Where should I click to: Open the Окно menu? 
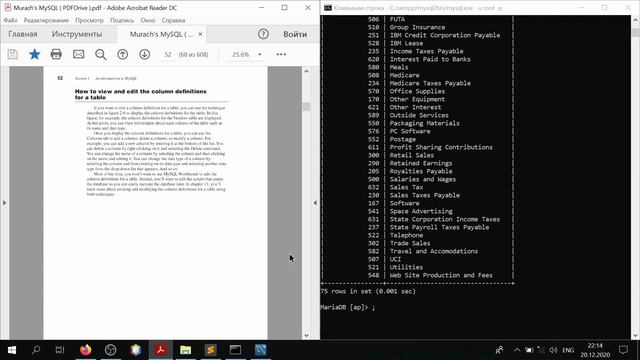[x=148, y=20]
